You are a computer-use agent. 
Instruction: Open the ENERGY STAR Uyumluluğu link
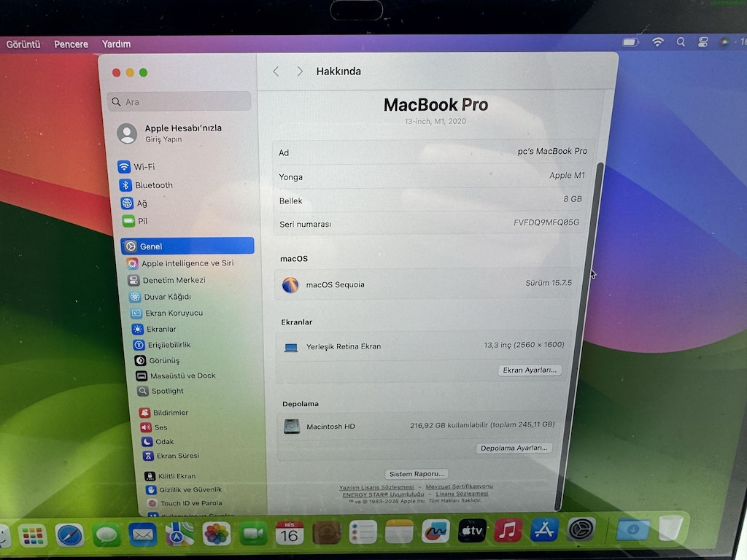pyautogui.click(x=383, y=494)
